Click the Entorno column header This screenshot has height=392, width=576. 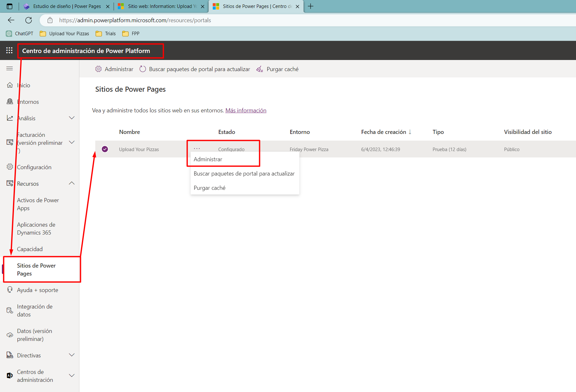tap(300, 132)
